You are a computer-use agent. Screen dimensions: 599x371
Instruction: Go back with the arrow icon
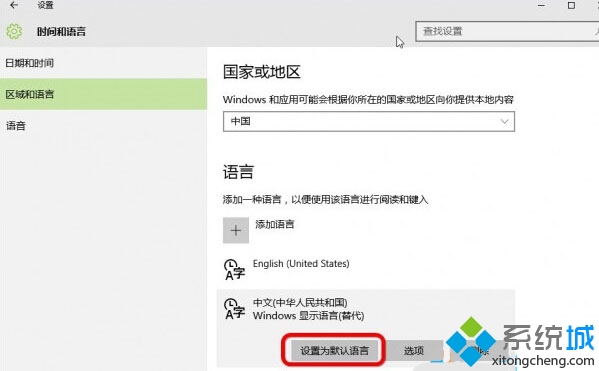click(x=14, y=5)
